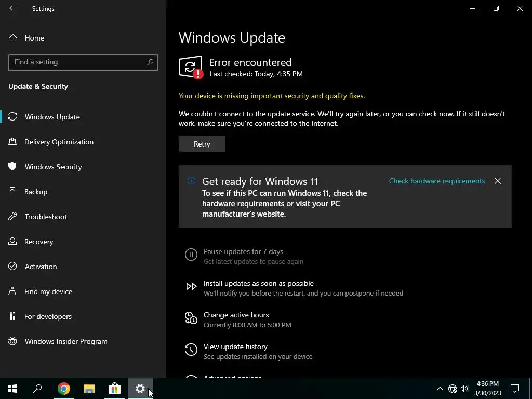532x399 pixels.
Task: Click the Recovery sidebar icon
Action: click(x=12, y=241)
